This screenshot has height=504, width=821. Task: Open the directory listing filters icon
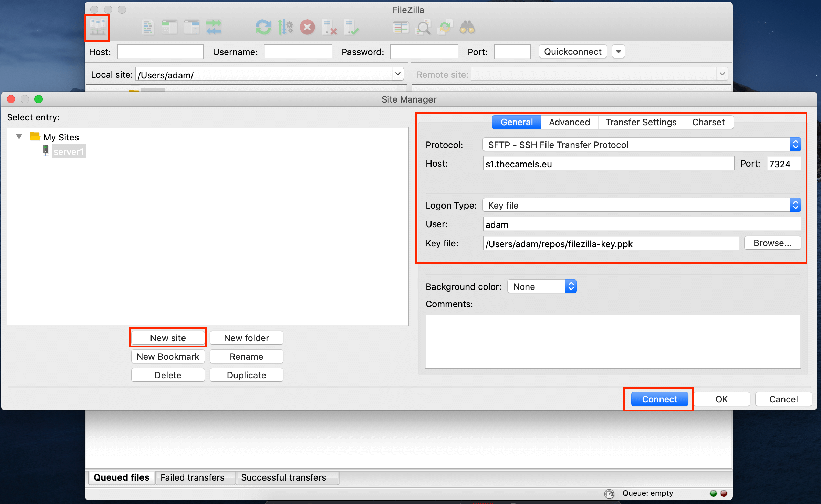401,28
